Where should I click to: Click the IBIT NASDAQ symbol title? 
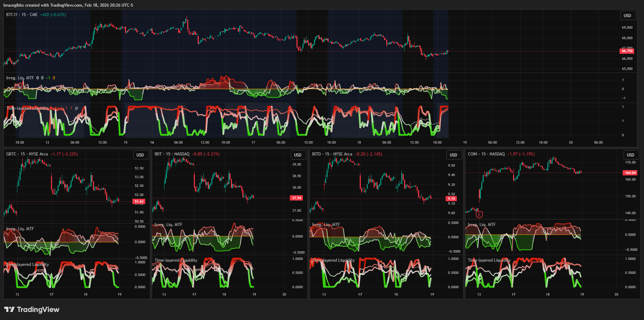[172, 154]
